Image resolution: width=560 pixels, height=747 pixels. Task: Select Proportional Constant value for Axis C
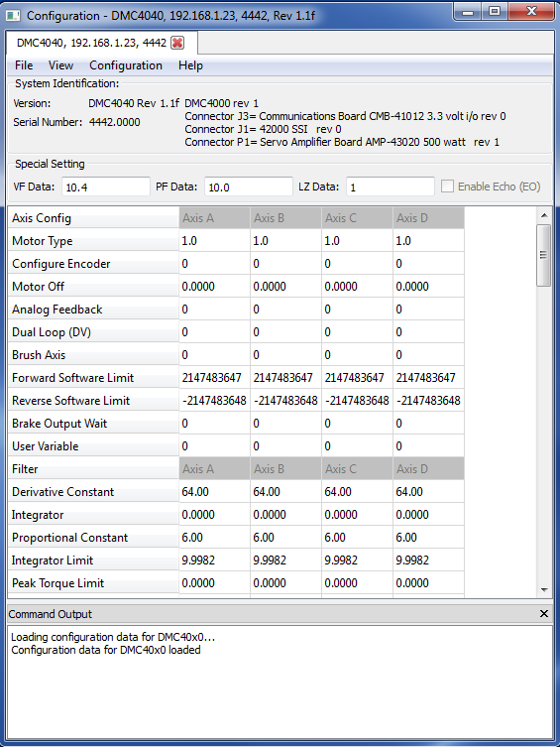click(x=358, y=538)
